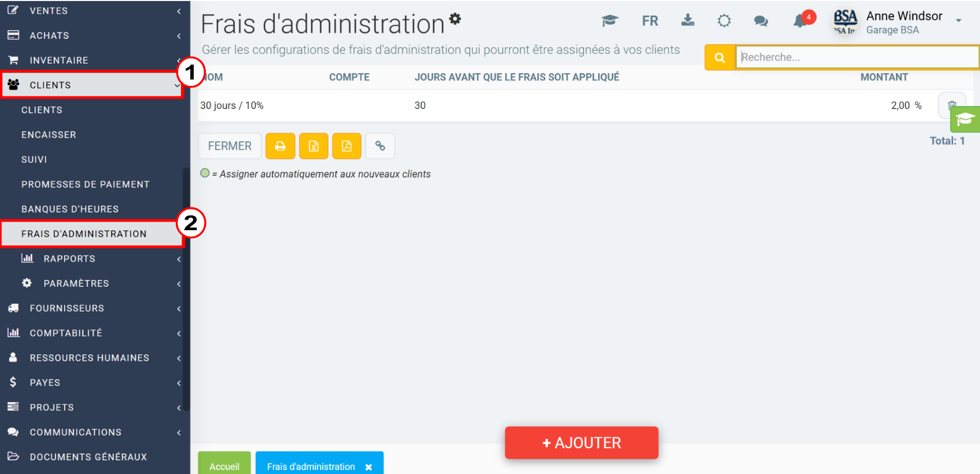Screen dimensions: 980x474
Task: Click the Achats chevron arrow
Action: (x=179, y=36)
